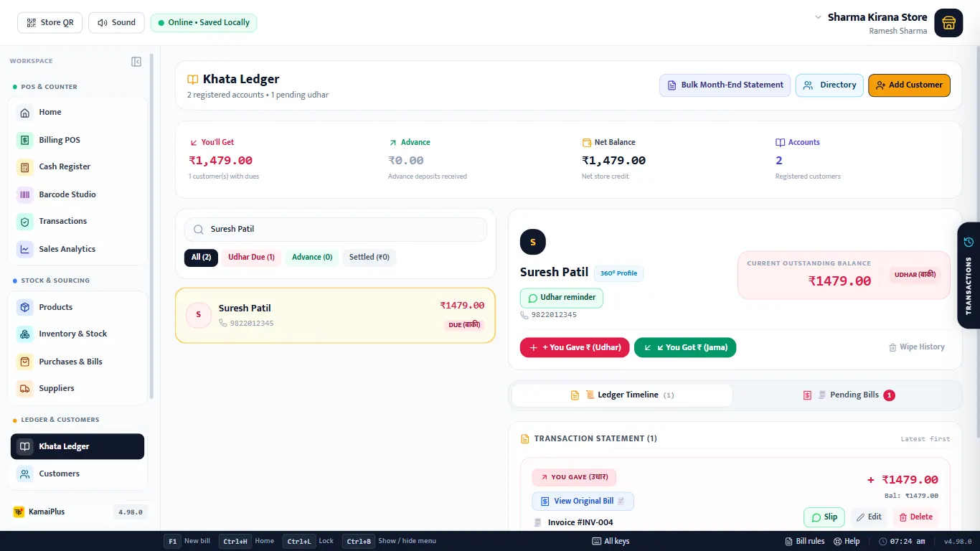The width and height of the screenshot is (980, 551).
Task: Open Transactions in the sidebar list
Action: (x=77, y=222)
